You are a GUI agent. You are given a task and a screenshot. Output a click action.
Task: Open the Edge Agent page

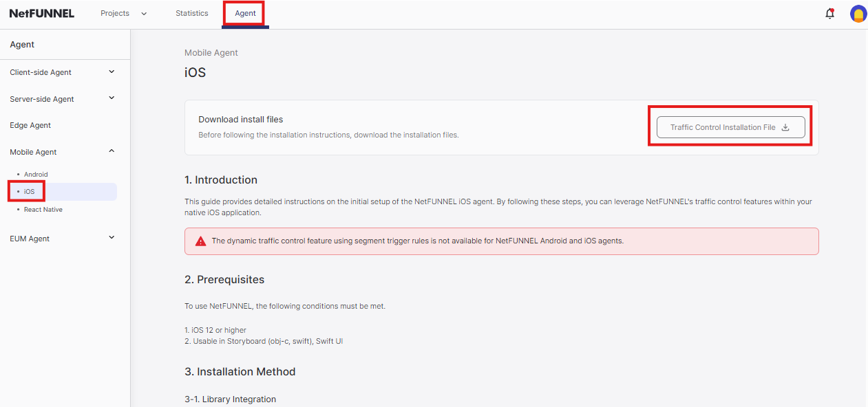(x=30, y=125)
